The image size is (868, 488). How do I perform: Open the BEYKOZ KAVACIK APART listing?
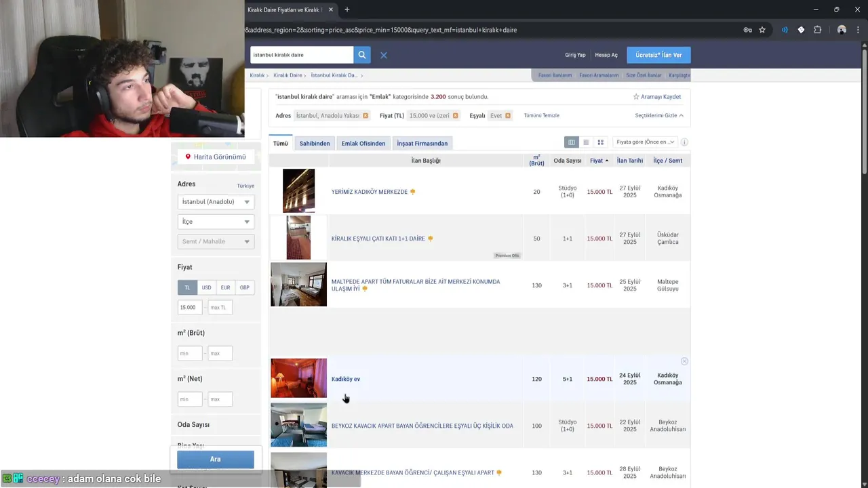(422, 426)
